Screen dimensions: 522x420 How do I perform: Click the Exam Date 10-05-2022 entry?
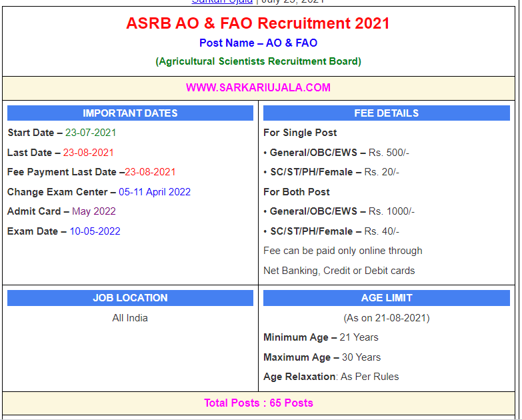coord(64,231)
